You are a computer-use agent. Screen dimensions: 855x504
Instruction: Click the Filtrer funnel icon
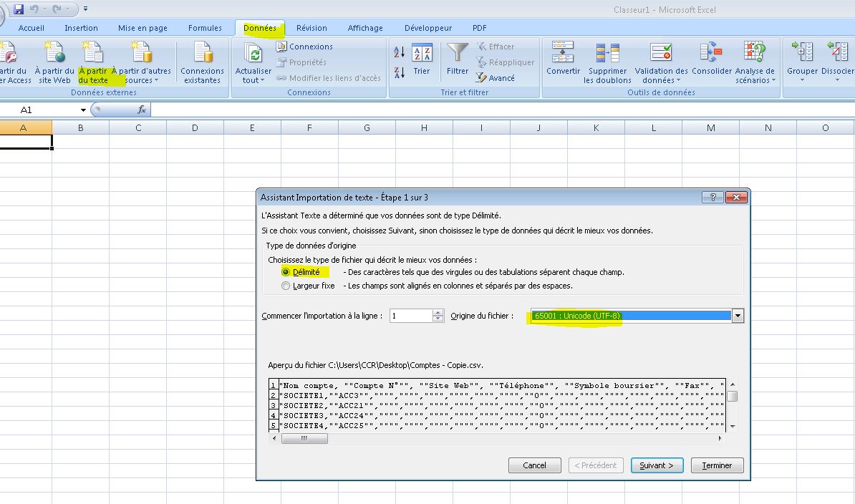coord(457,54)
